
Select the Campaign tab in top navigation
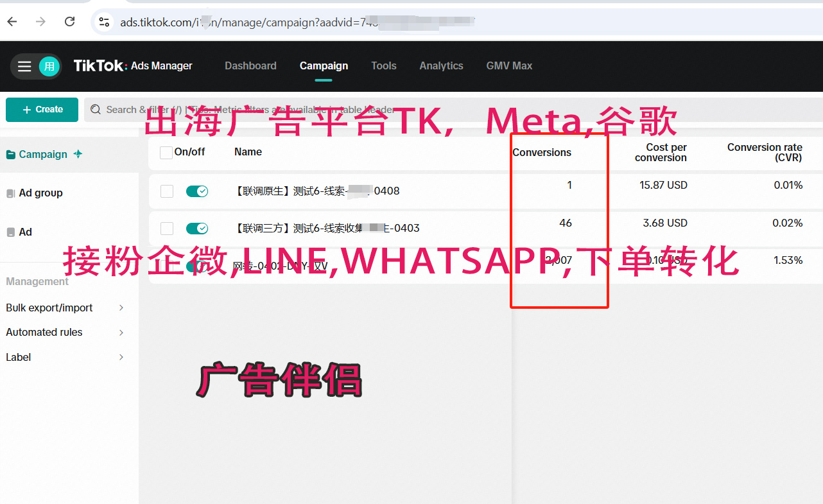[324, 65]
